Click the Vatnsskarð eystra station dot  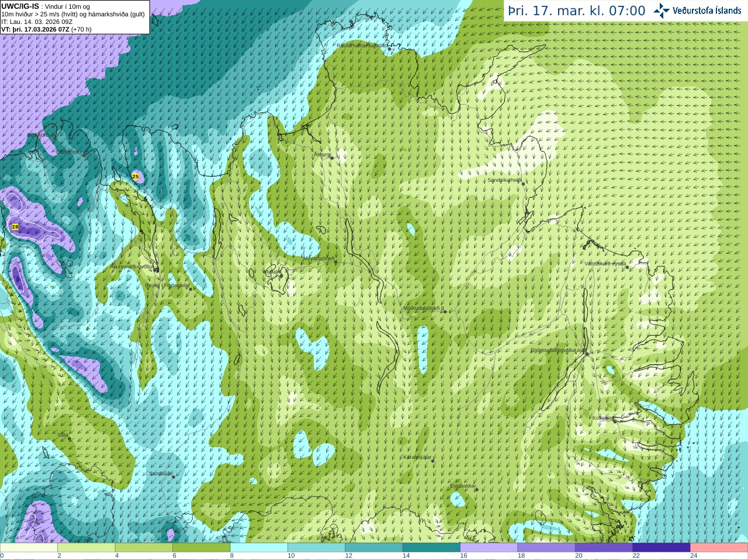[628, 267]
